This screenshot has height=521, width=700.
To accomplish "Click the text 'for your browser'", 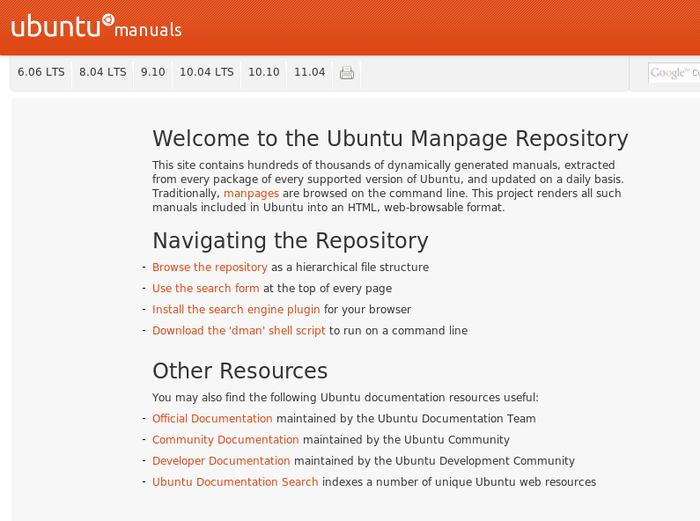I will (367, 309).
